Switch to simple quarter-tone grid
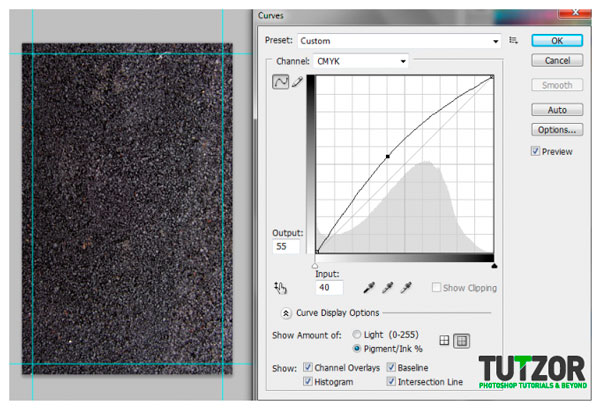Viewport: 600px width, 409px height. 444,341
